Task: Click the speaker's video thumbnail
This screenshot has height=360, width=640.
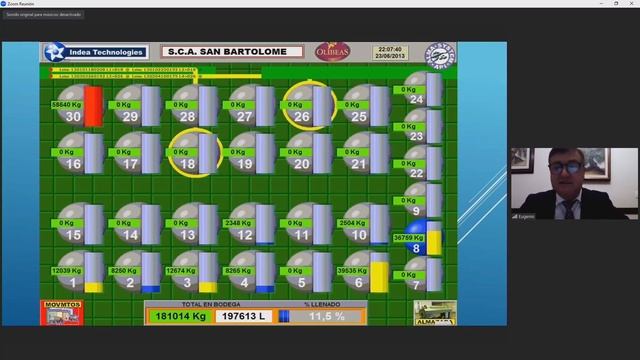Action: [x=574, y=184]
